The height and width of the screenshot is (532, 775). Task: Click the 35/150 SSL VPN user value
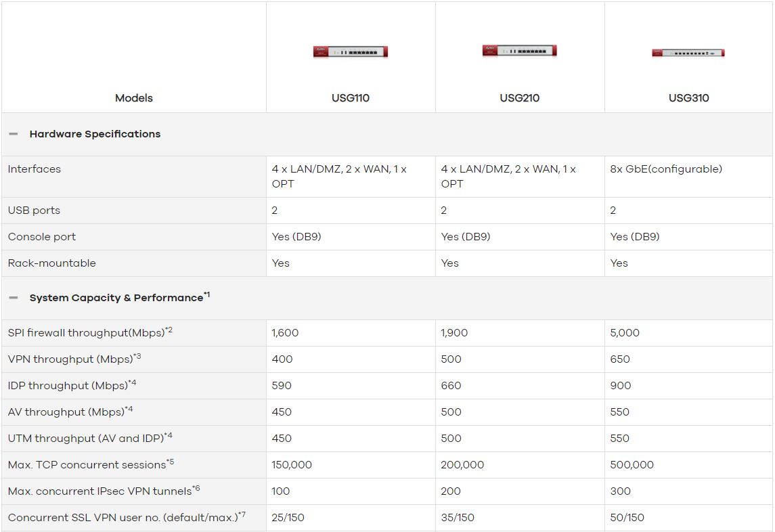457,518
